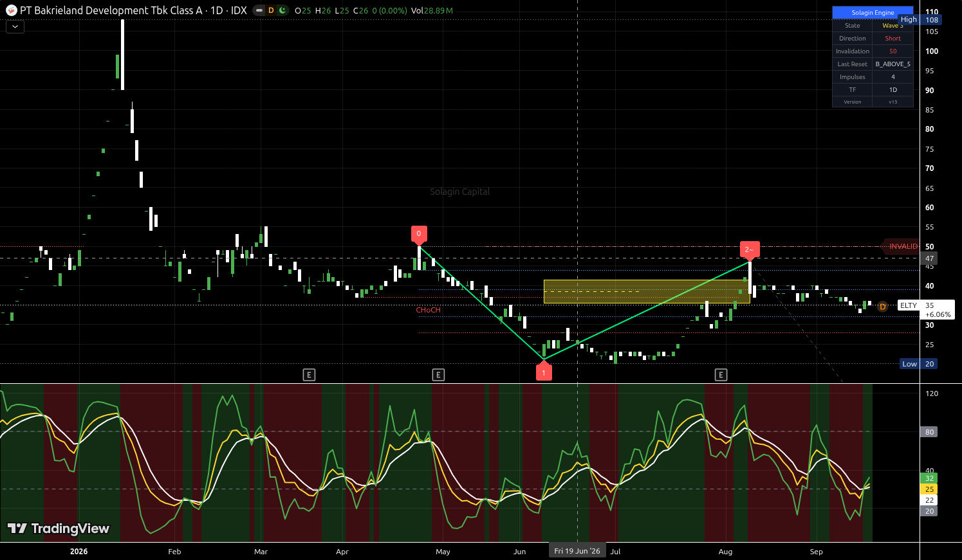Screen dimensions: 962x560
Task: Click the High 108 price label
Action: pos(920,20)
